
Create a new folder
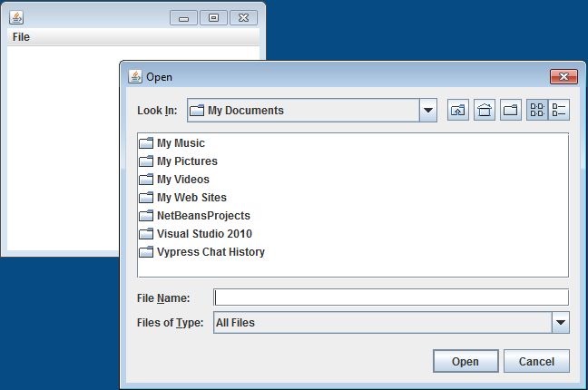tap(511, 111)
